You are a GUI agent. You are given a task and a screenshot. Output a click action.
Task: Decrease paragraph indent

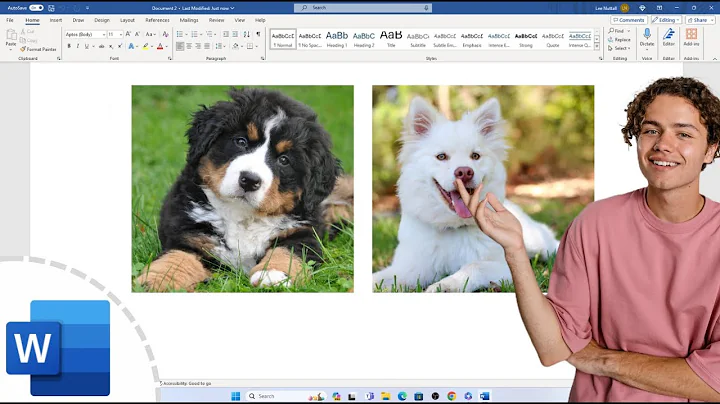click(225, 34)
